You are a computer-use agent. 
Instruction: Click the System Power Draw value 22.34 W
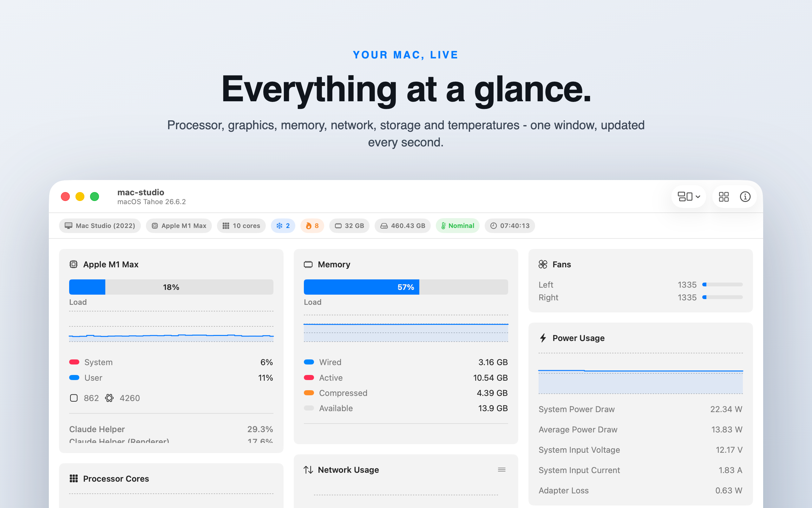pyautogui.click(x=726, y=409)
